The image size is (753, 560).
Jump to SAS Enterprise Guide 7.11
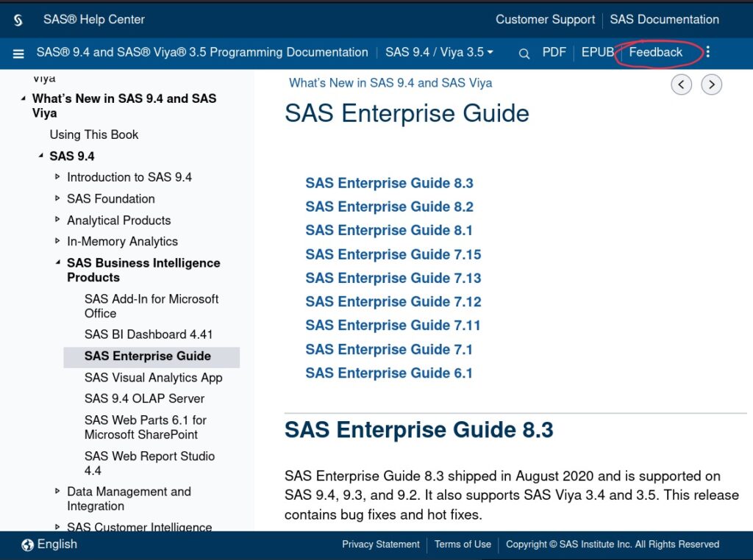click(x=393, y=326)
